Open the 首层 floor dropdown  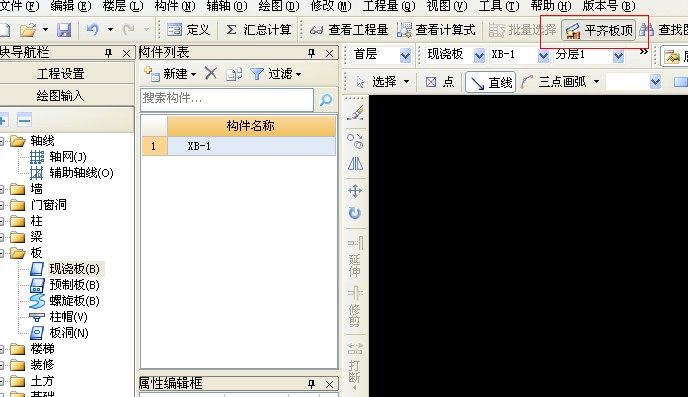(405, 55)
